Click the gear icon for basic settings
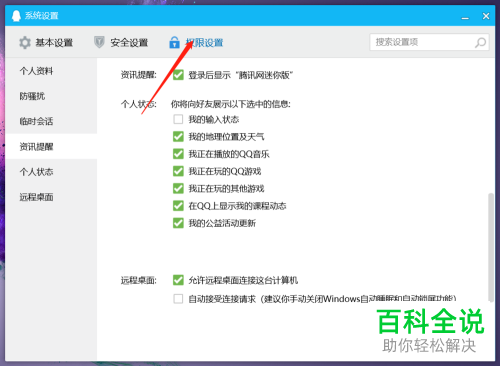The image size is (500, 366). click(x=25, y=43)
